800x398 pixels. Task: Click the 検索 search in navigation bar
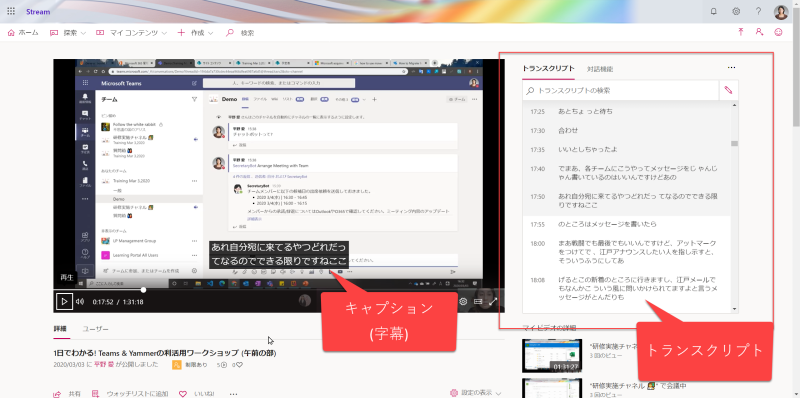pyautogui.click(x=240, y=33)
